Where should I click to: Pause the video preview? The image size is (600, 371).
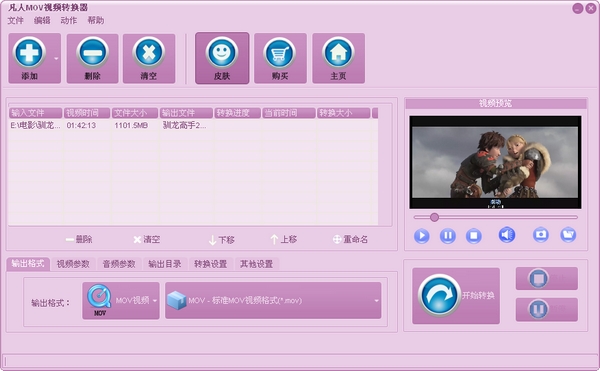pyautogui.click(x=448, y=236)
